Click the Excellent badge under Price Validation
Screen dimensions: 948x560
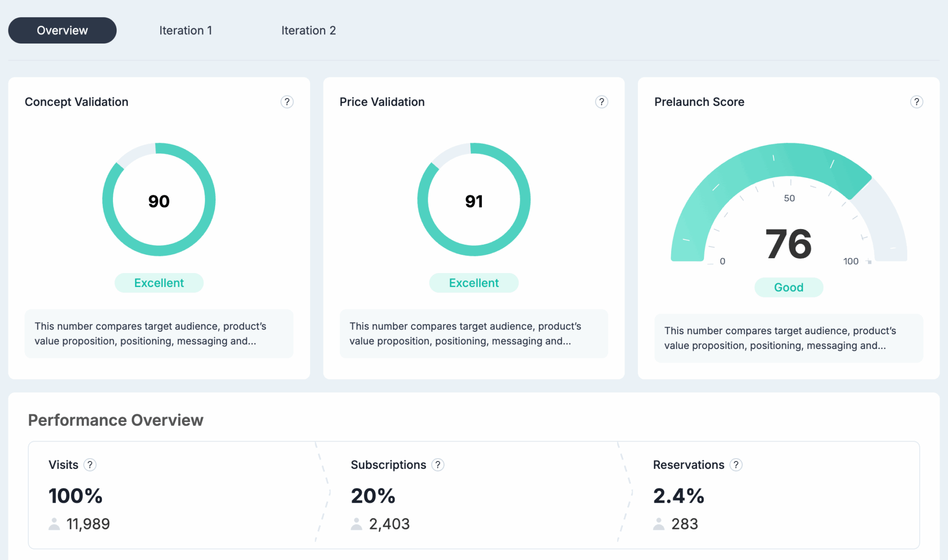click(x=474, y=283)
